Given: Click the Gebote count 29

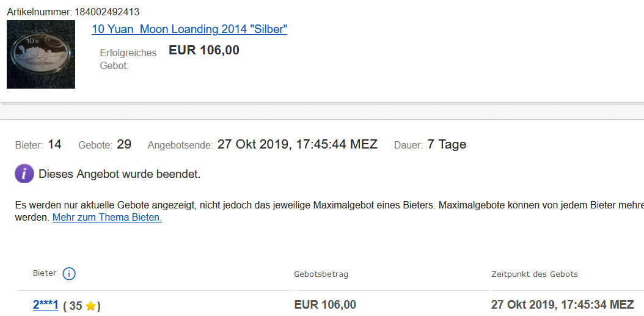Looking at the screenshot, I should 124,144.
